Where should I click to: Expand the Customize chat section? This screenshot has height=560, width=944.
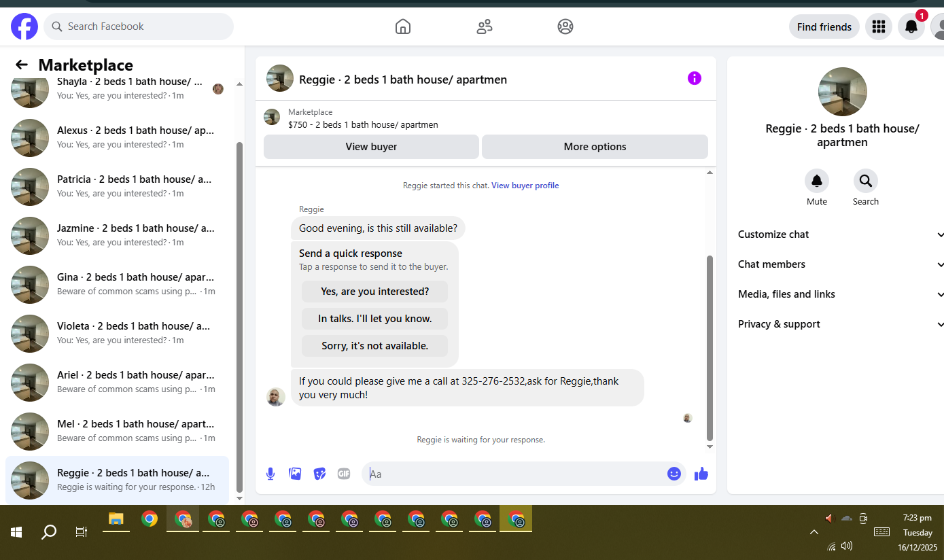tap(841, 234)
